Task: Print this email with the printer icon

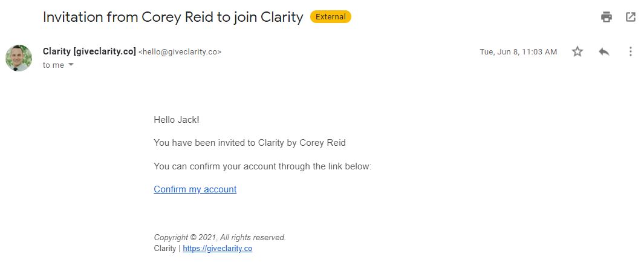Action: click(607, 17)
